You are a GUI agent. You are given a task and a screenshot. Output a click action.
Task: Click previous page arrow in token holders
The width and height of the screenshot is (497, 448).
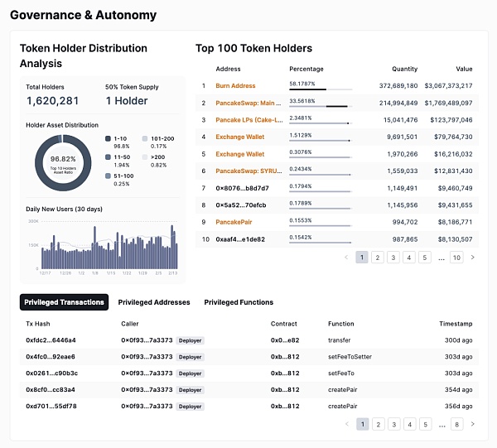pyautogui.click(x=346, y=258)
